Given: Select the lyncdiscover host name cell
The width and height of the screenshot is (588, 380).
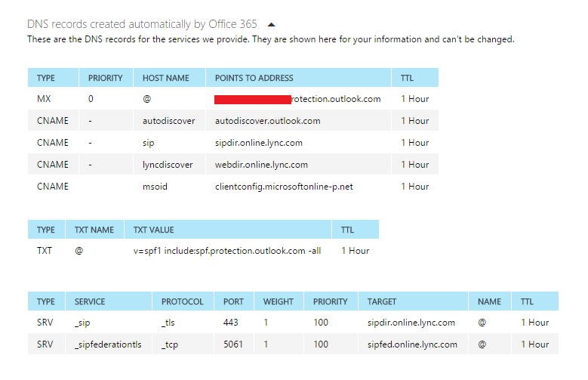Looking at the screenshot, I should coord(168,165).
